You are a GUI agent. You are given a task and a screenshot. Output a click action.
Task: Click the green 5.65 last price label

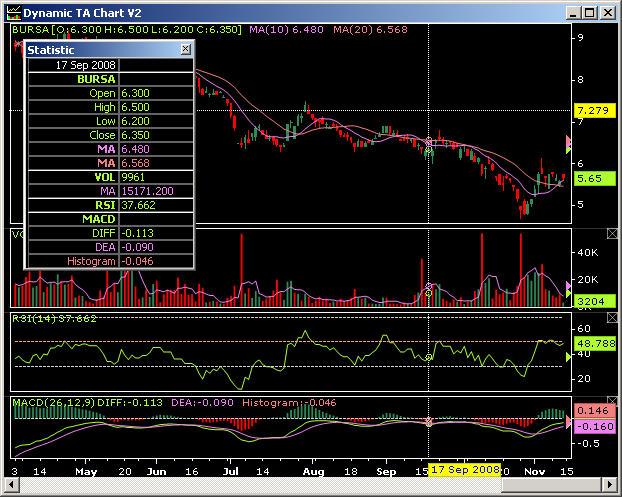tap(595, 178)
